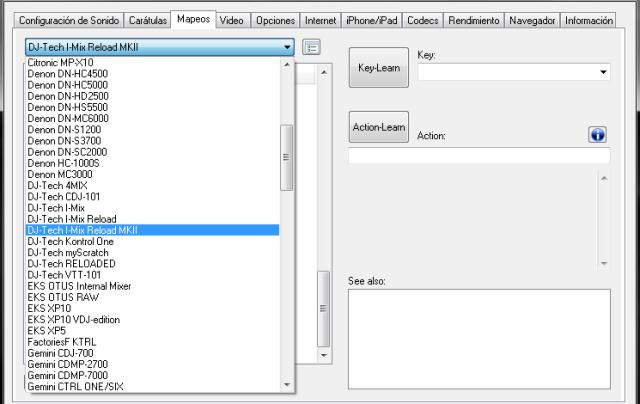Click the Action-Learn button
Viewport: 640px width, 404px height.
coord(379,127)
